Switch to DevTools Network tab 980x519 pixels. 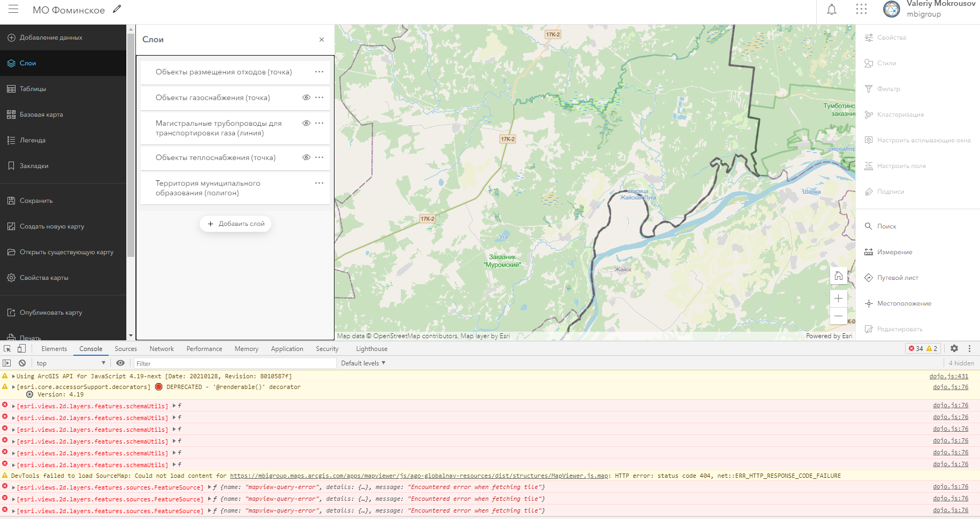pyautogui.click(x=162, y=349)
